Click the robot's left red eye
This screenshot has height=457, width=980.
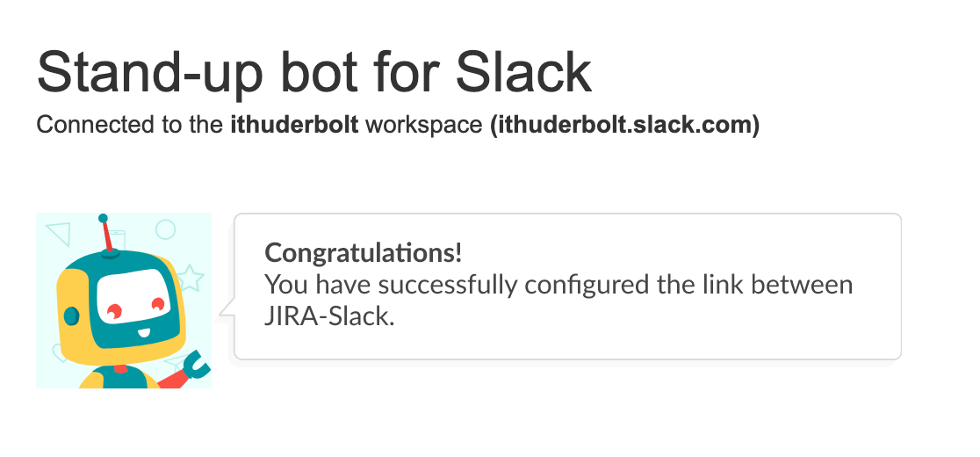(114, 311)
